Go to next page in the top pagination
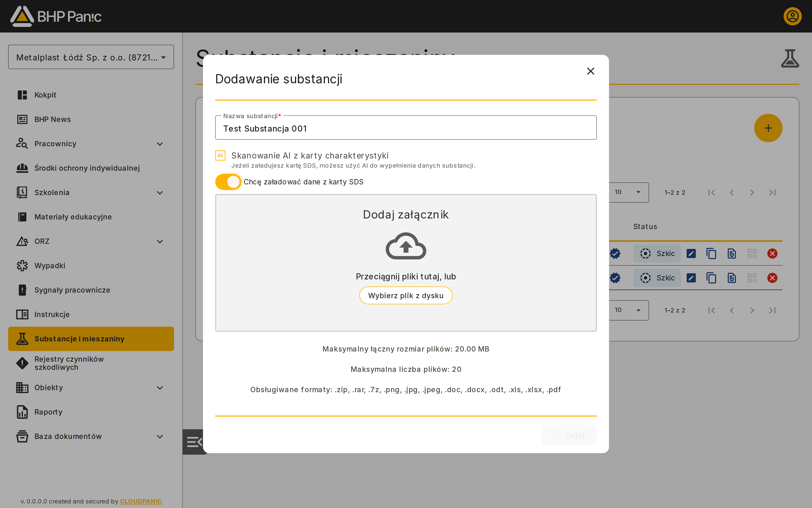Image resolution: width=812 pixels, height=508 pixels. [752, 193]
